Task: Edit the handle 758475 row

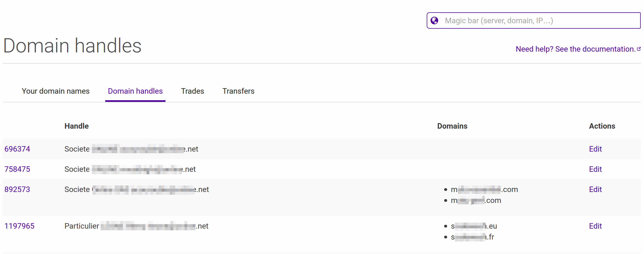Action: click(595, 169)
